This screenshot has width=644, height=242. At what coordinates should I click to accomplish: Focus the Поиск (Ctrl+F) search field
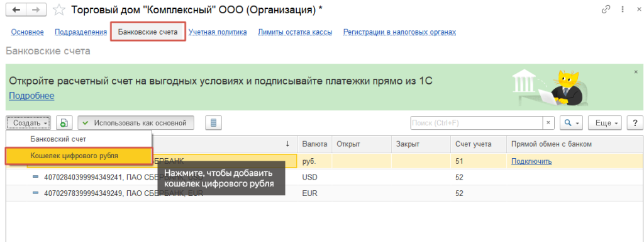[477, 123]
